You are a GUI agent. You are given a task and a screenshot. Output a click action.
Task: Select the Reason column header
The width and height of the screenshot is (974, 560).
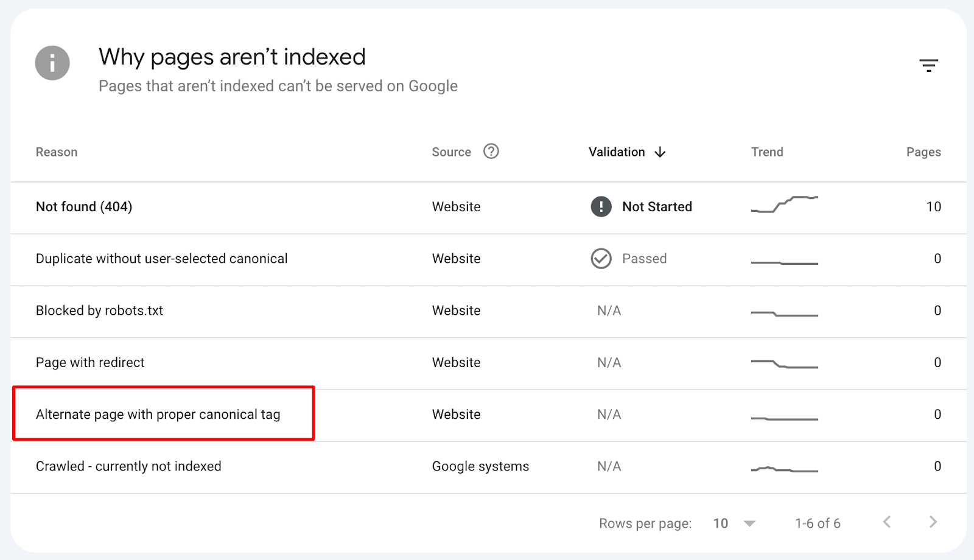point(56,152)
